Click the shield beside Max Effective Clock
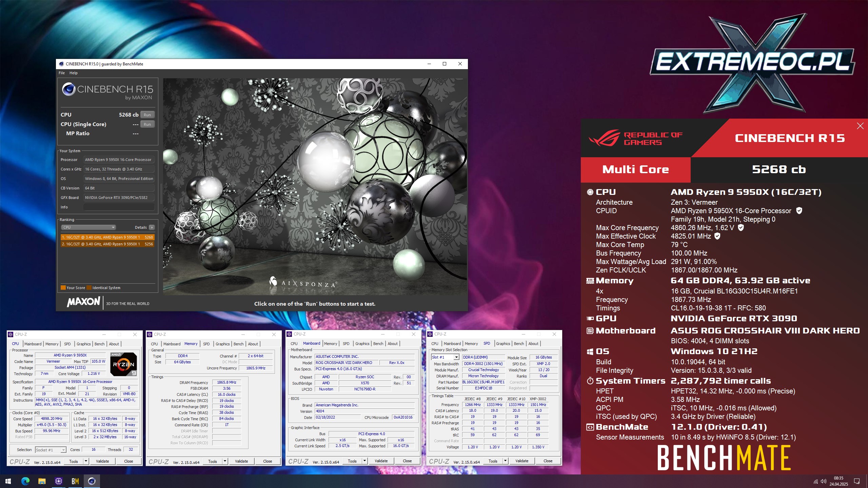This screenshot has width=868, height=488. click(717, 236)
